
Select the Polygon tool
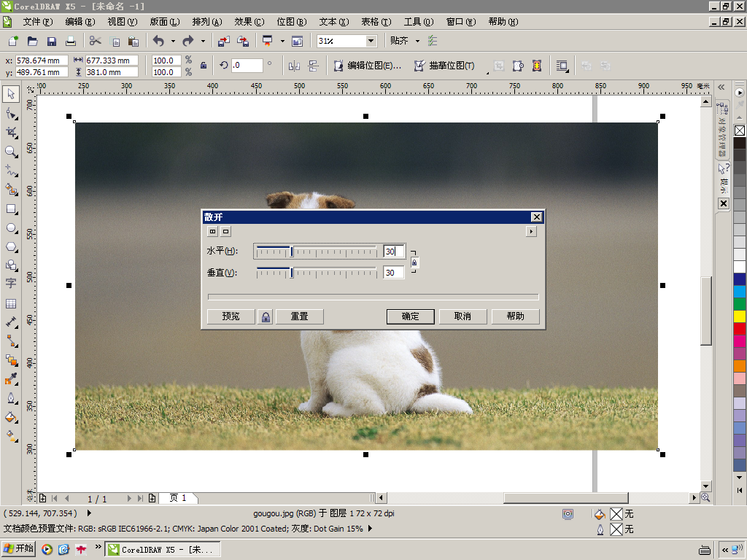12,247
